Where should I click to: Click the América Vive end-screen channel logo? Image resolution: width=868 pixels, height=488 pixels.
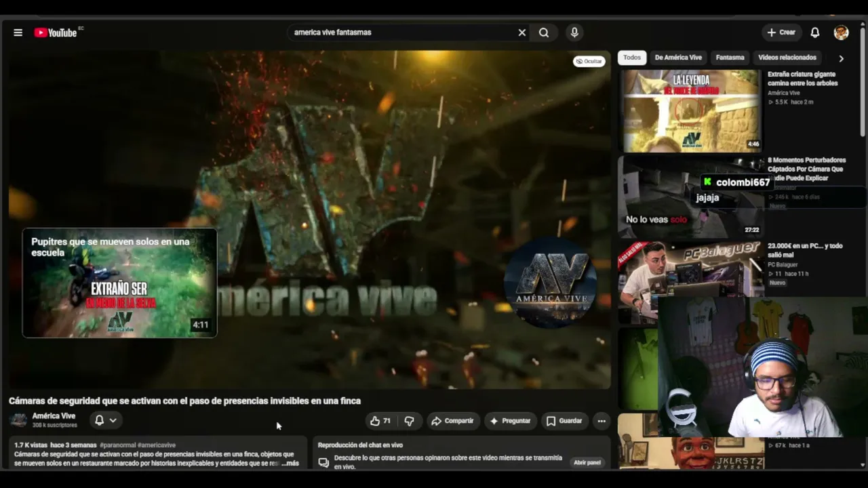click(551, 283)
